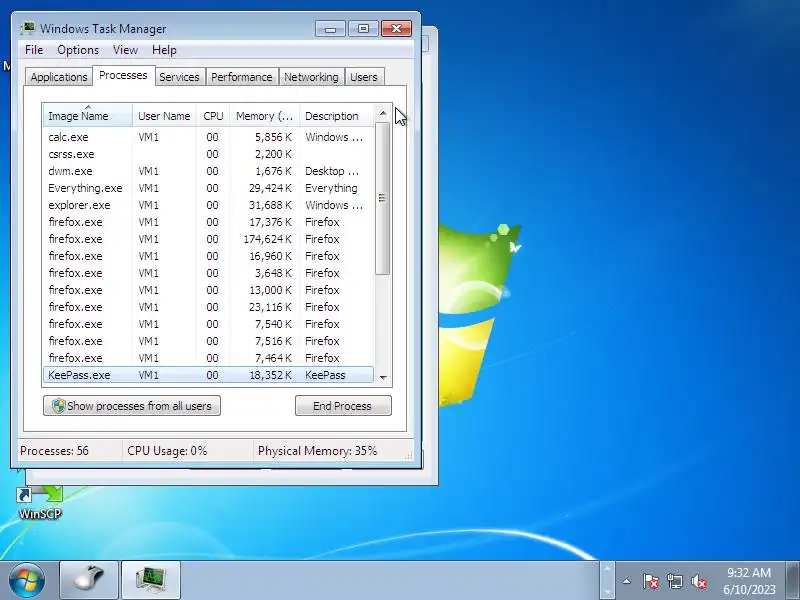Open the Options menu
The image size is (800, 600).
[78, 50]
